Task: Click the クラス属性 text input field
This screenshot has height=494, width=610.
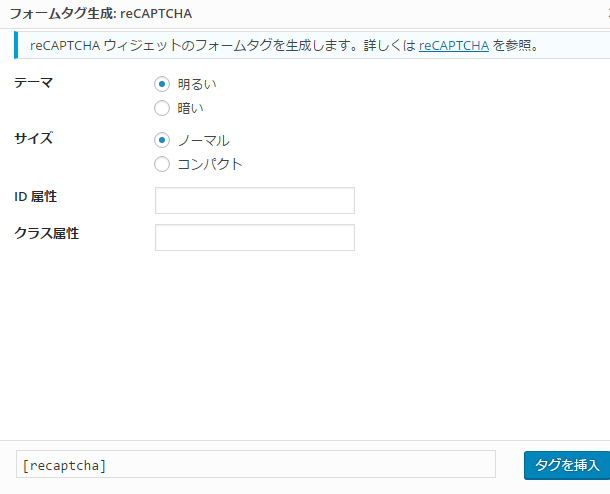Action: click(x=255, y=237)
